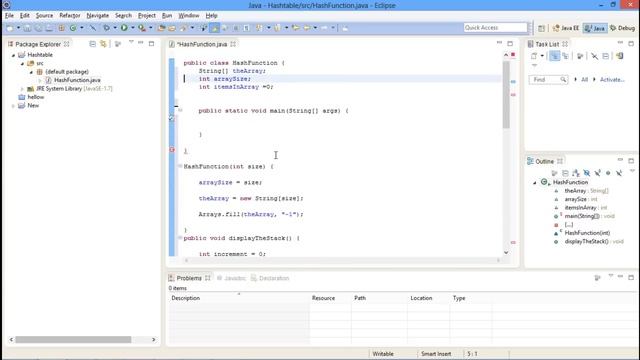The width and height of the screenshot is (640, 360).
Task: Open the Navigate menu
Action: 98,16
